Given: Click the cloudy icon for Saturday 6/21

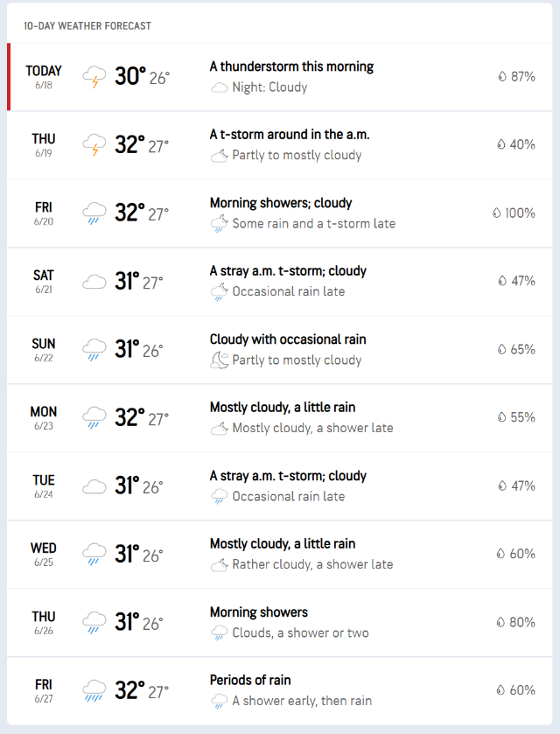Looking at the screenshot, I should 94,282.
